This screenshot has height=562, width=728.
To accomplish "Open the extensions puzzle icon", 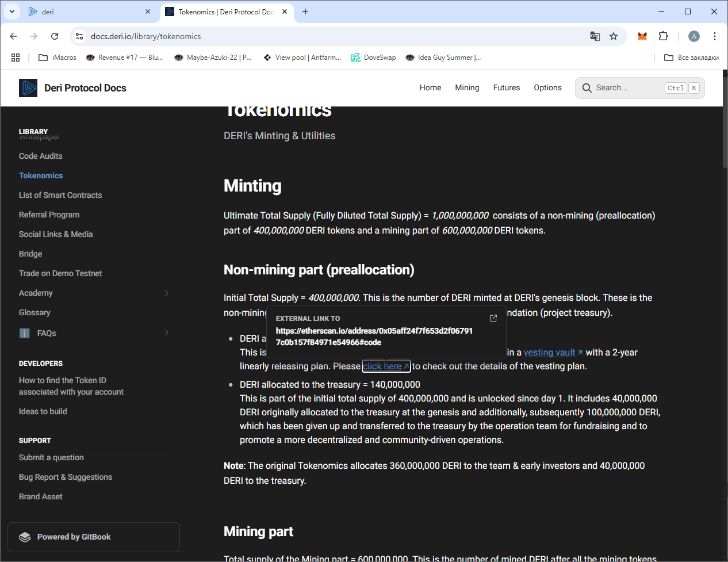I will 663,36.
